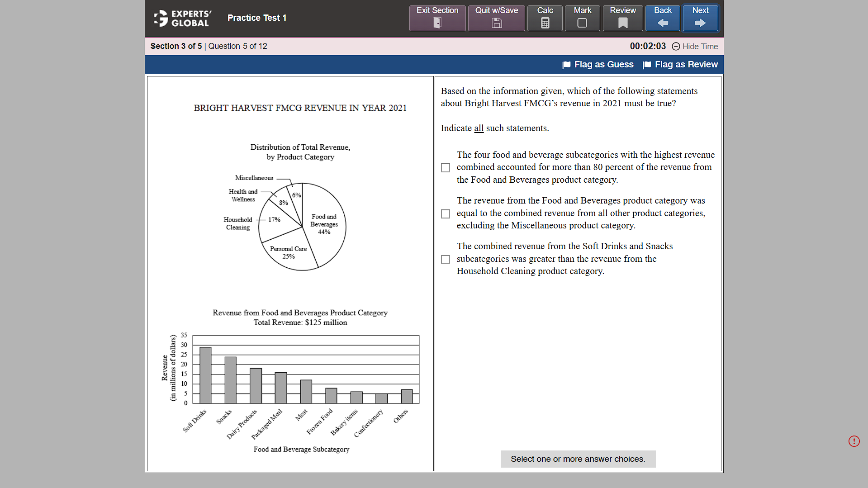Image resolution: width=868 pixels, height=488 pixels.
Task: Click the Select one or more answer choices bar
Action: pyautogui.click(x=578, y=459)
